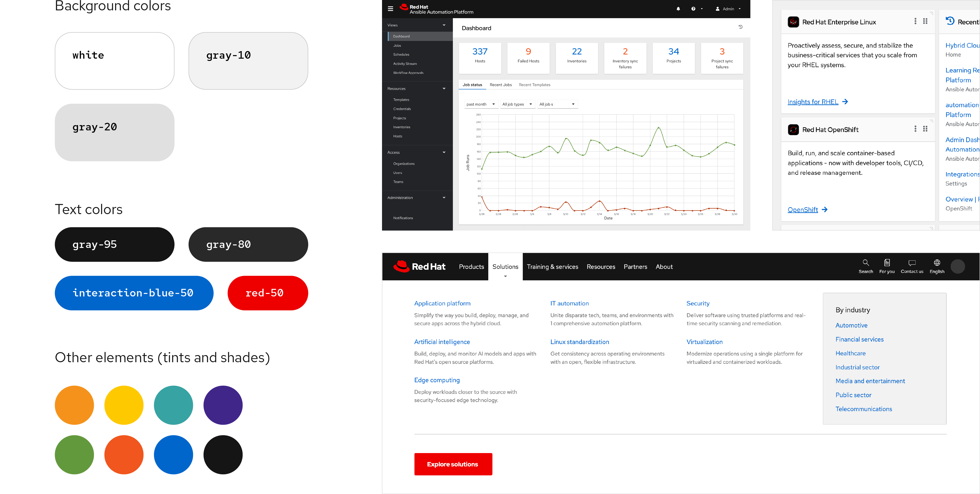The width and height of the screenshot is (980, 494).
Task: Open the Products menu
Action: coord(471,267)
